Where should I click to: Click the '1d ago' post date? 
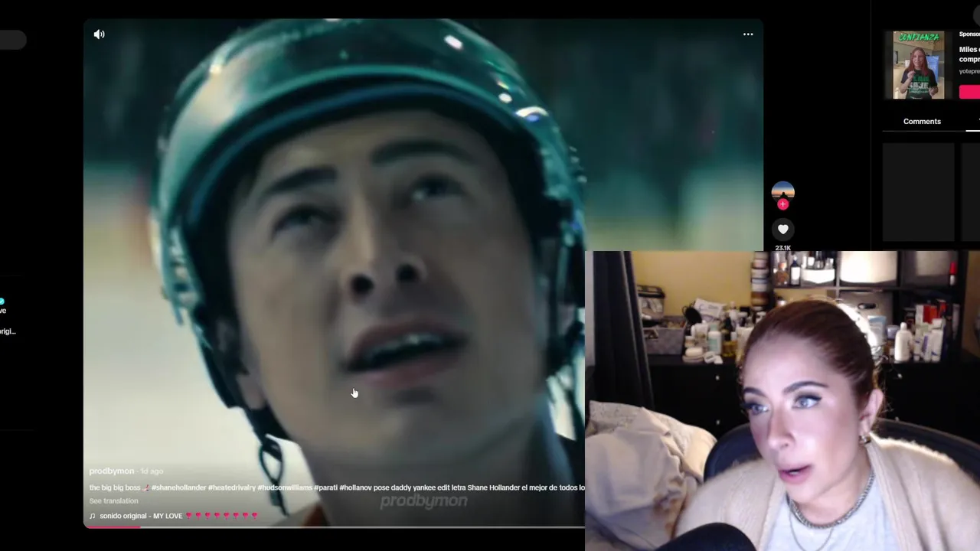click(152, 471)
